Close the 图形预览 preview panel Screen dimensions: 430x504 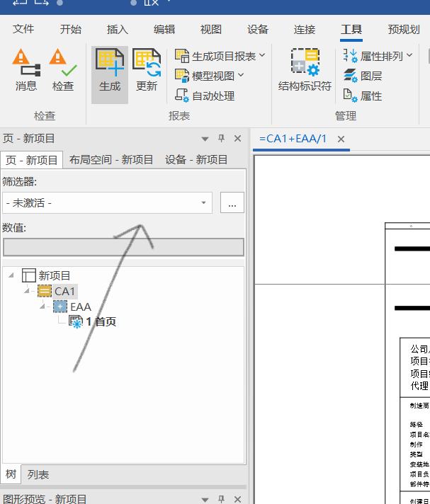pos(238,499)
